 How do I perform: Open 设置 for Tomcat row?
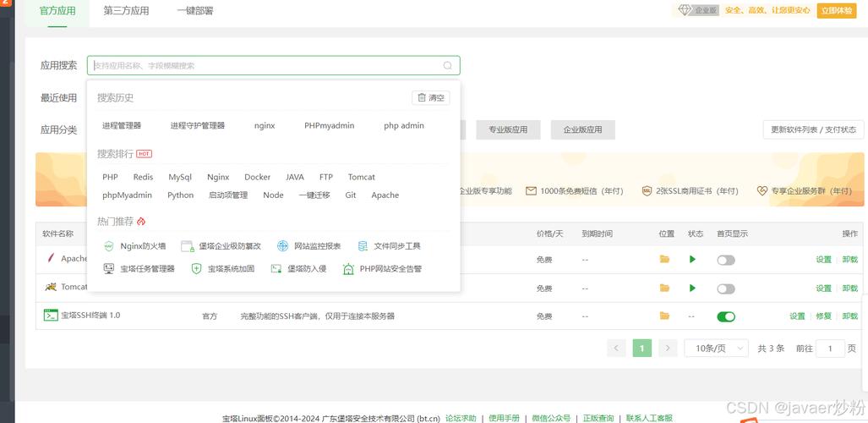click(823, 288)
